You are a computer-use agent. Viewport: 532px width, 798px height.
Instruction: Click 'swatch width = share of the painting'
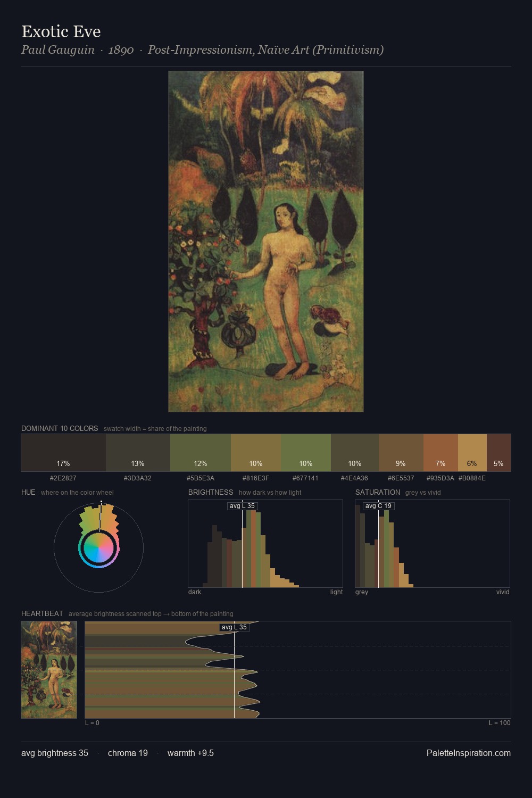(155, 429)
